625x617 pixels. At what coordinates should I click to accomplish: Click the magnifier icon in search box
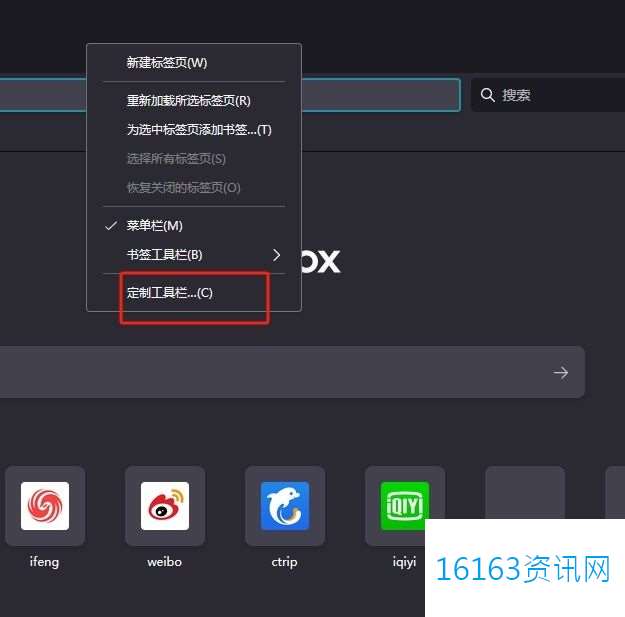coord(487,95)
